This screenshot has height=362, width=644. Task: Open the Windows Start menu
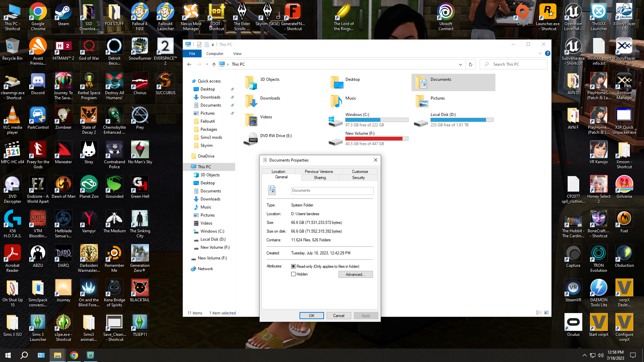point(8,355)
